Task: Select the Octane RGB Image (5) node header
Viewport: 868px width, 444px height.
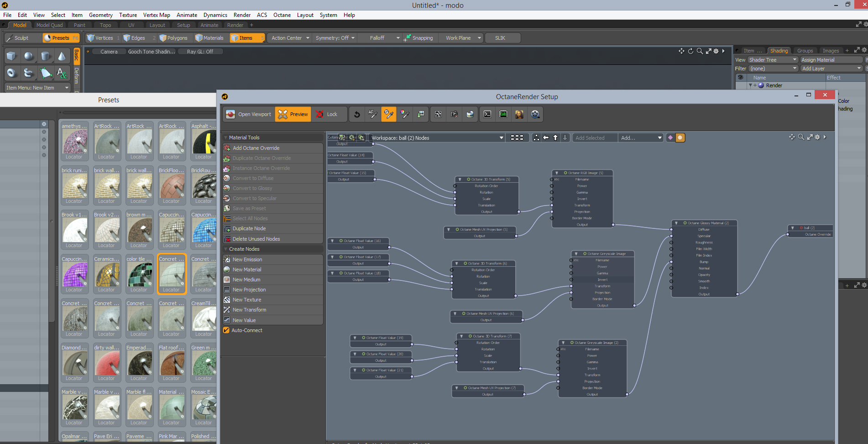Action: coord(582,173)
